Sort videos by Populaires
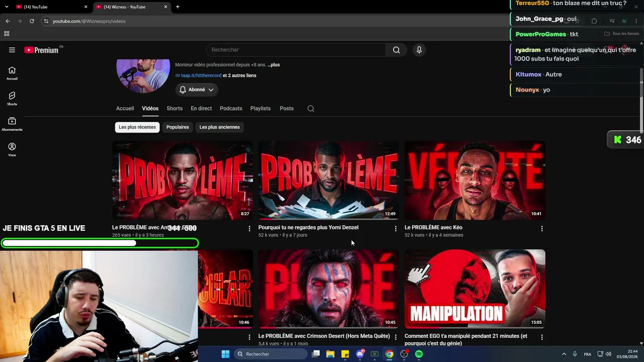This screenshot has height=362, width=644. pos(178,127)
